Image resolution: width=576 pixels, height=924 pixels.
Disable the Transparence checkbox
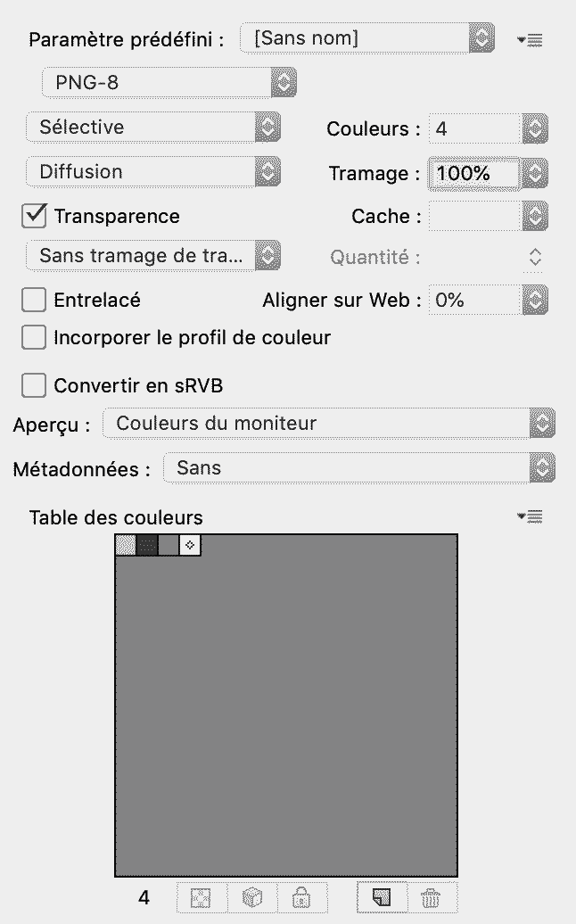(x=34, y=216)
